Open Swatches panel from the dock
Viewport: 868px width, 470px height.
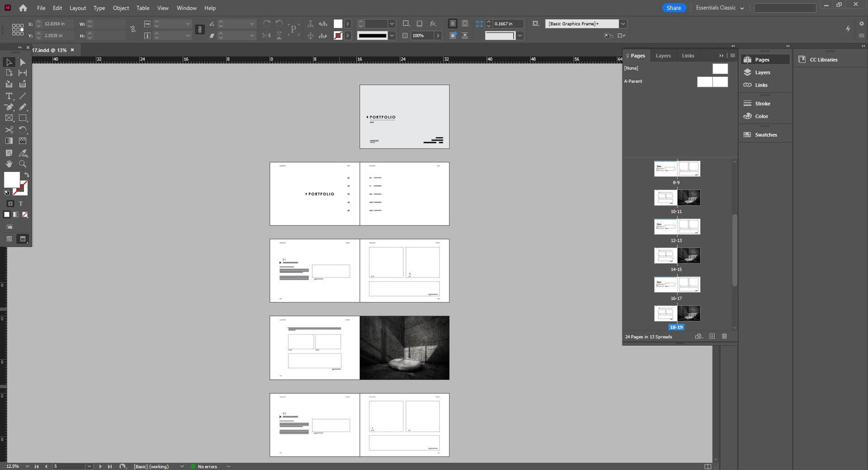[765, 135]
